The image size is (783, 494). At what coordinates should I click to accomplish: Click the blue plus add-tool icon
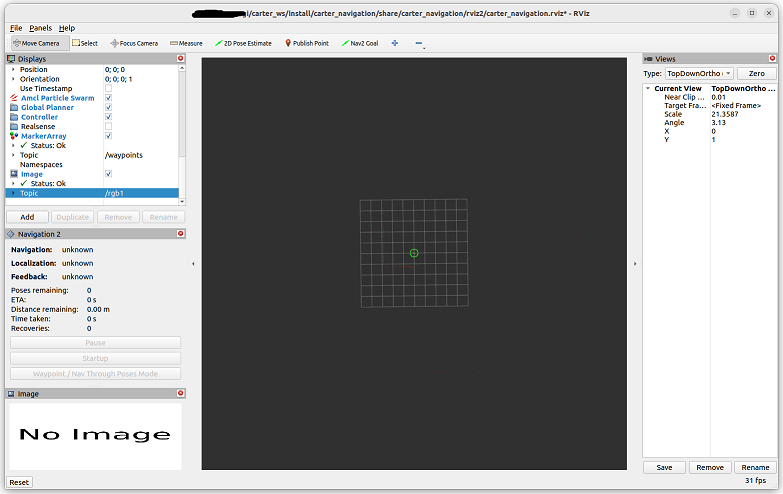pyautogui.click(x=394, y=43)
